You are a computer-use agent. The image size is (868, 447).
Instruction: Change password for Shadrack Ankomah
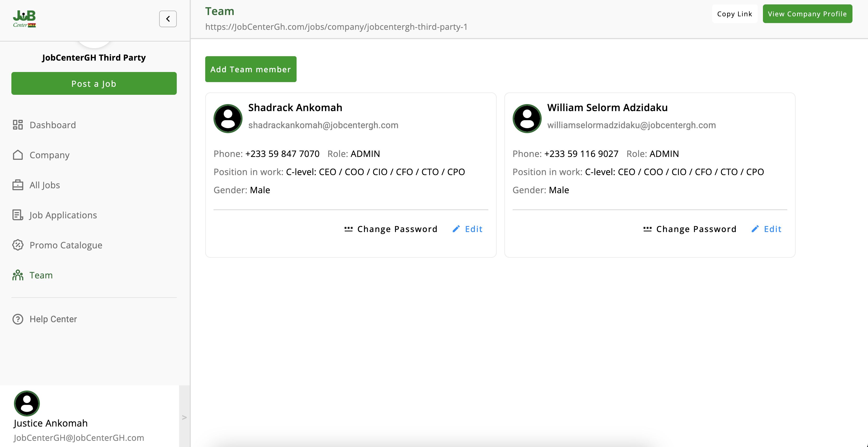pos(391,229)
